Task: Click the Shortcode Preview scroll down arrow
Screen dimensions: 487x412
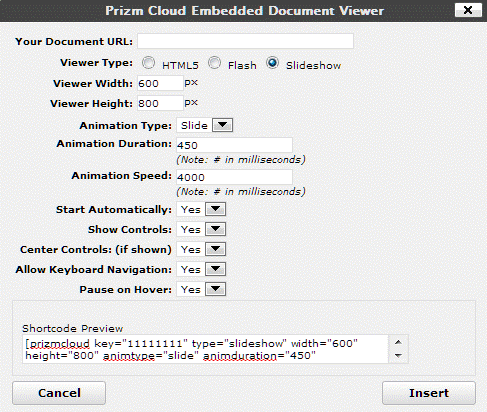Action: [398, 356]
